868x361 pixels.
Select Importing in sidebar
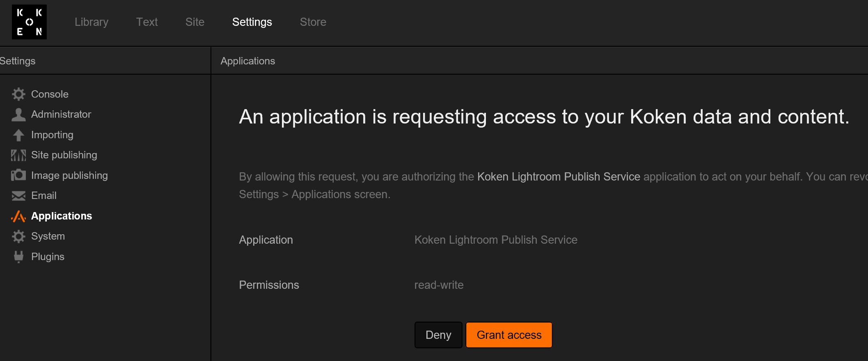[52, 135]
